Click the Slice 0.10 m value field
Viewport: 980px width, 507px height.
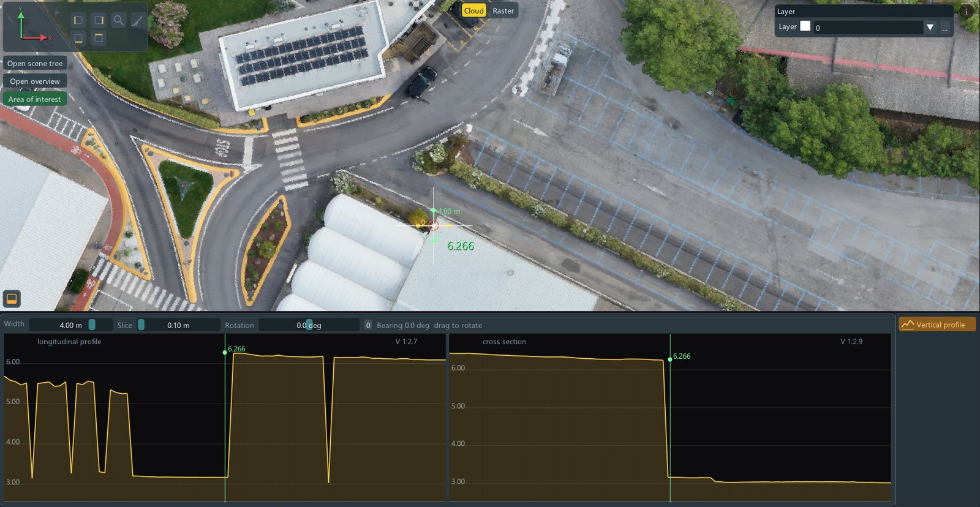pyautogui.click(x=178, y=325)
